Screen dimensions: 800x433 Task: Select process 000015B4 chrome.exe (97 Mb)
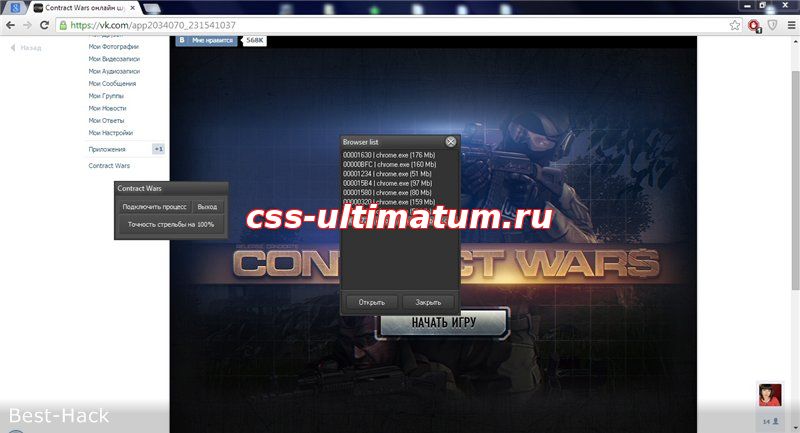(x=387, y=183)
